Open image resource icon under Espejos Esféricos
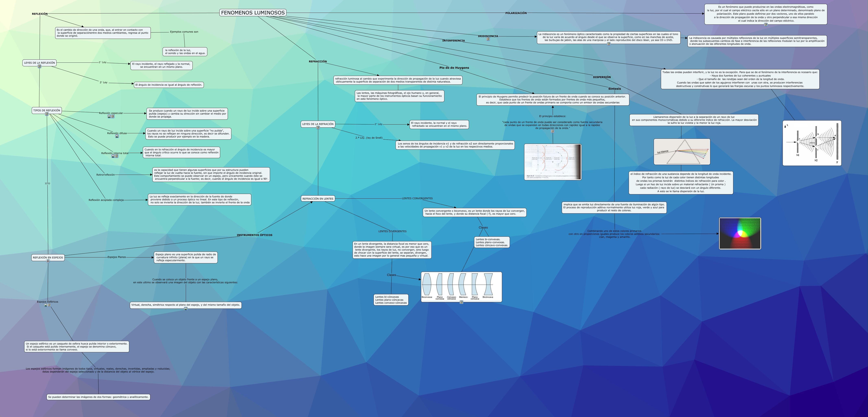The image size is (868, 417). point(46,305)
